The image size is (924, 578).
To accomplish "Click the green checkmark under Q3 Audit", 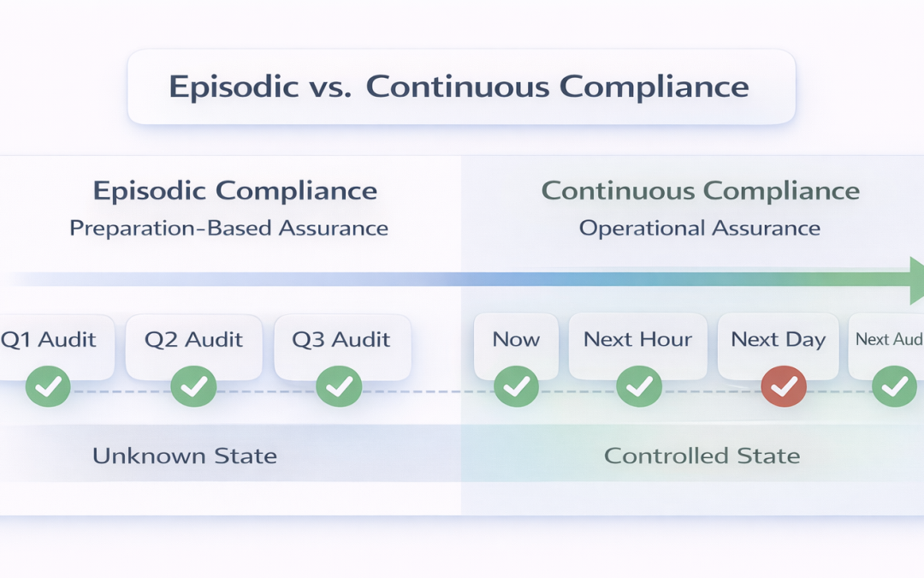I will 339,387.
